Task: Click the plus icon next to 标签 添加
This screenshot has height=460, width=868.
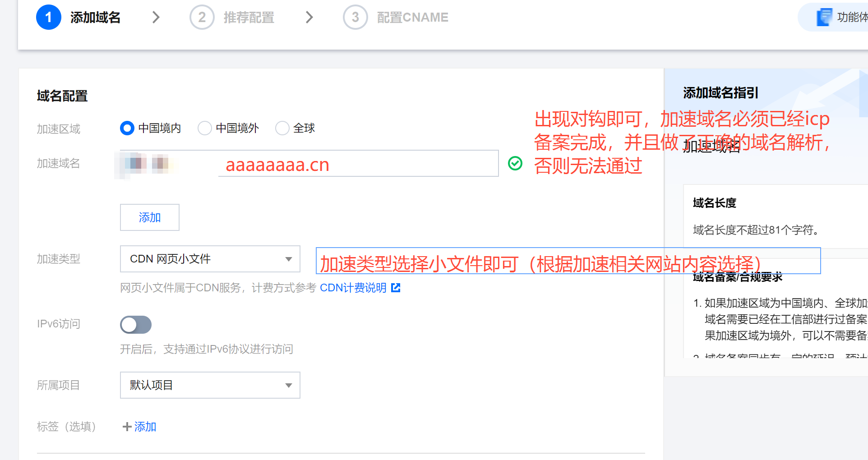Action: [127, 427]
